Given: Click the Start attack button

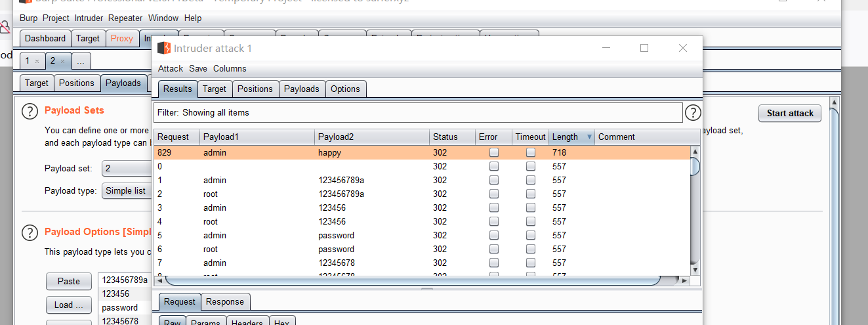Looking at the screenshot, I should [790, 113].
